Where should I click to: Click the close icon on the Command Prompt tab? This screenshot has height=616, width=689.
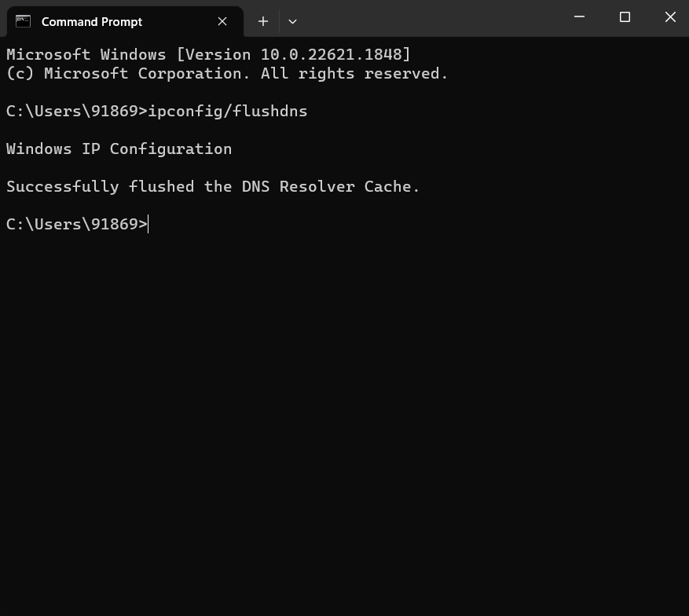[222, 21]
